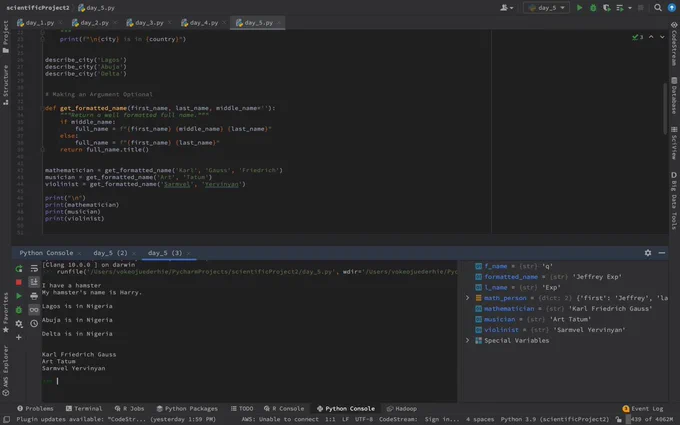Image resolution: width=680 pixels, height=425 pixels.
Task: Run day_5 with the green play button
Action: click(579, 8)
